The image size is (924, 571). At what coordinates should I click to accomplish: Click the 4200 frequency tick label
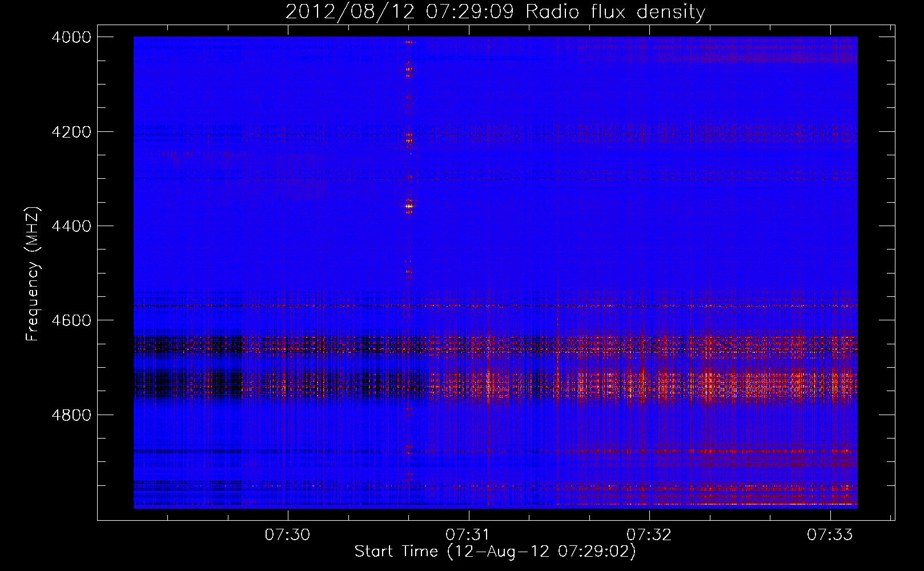(x=71, y=132)
